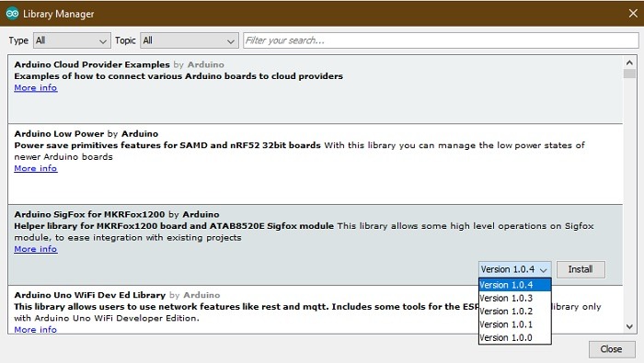Click the scrollbar down arrow
Screen dimensions: 644x363
[x=629, y=327]
